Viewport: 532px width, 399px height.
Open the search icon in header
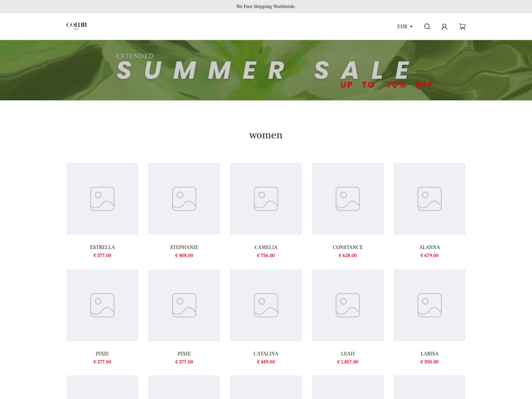point(427,27)
